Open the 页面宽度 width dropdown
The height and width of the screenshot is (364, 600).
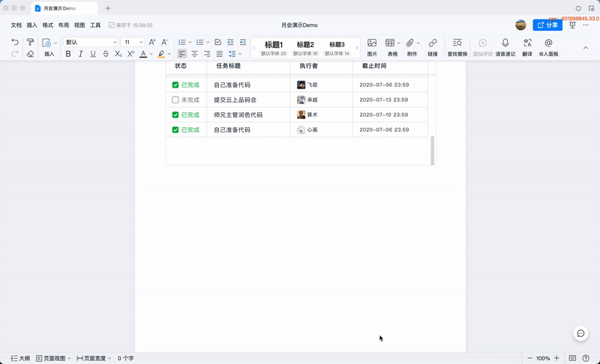94,358
